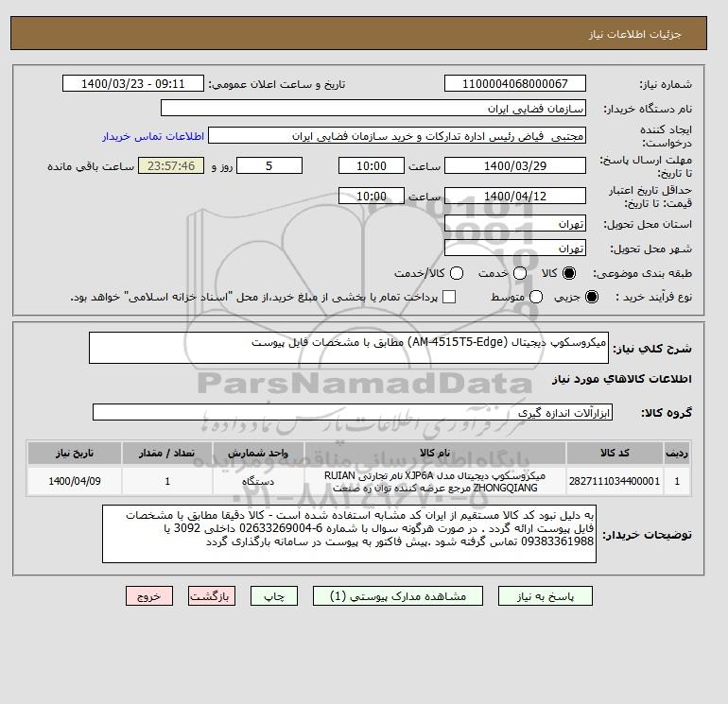This screenshot has height=704, width=728.
Task: Select the کالا/خدمت radio button
Action: point(457,273)
